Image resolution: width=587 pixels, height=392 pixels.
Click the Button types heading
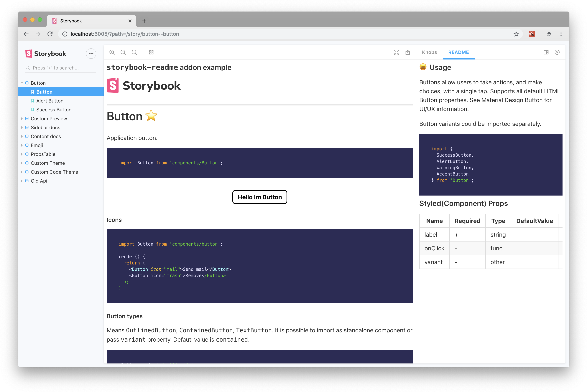125,316
